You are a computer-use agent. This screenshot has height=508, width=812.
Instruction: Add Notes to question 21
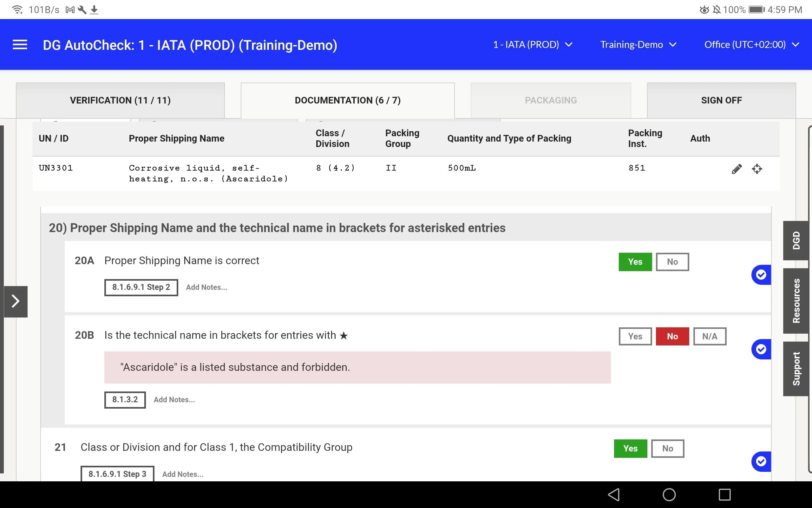click(183, 474)
